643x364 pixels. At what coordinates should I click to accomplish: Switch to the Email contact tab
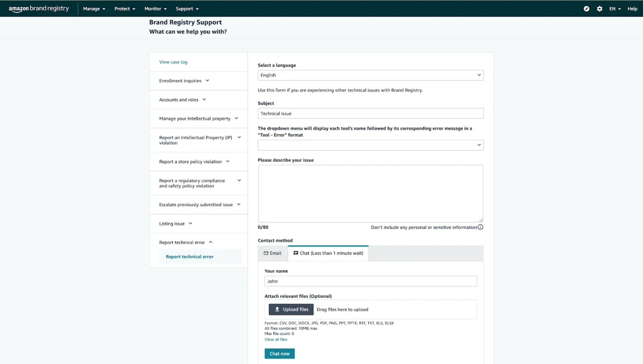click(273, 253)
